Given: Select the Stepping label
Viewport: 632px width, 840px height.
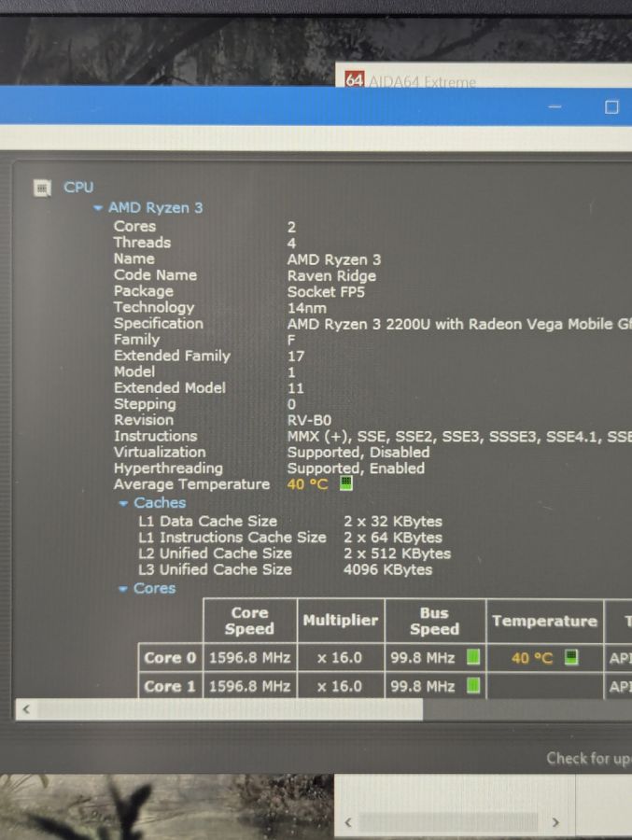Looking at the screenshot, I should coord(145,404).
